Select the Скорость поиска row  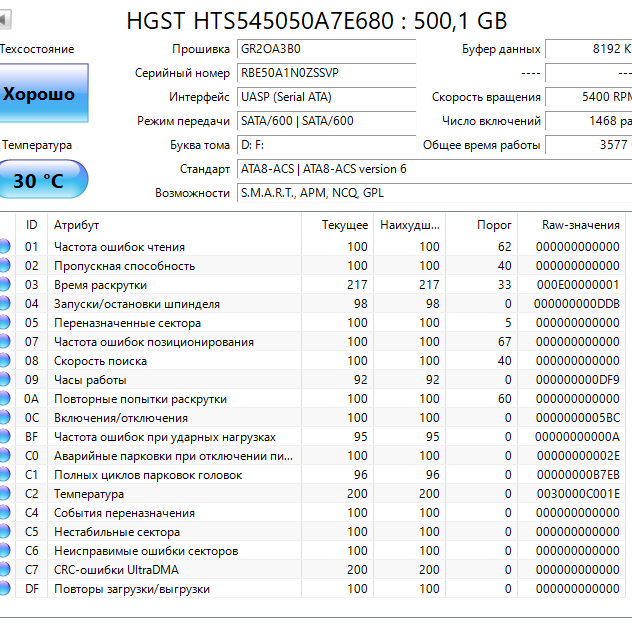(x=312, y=360)
